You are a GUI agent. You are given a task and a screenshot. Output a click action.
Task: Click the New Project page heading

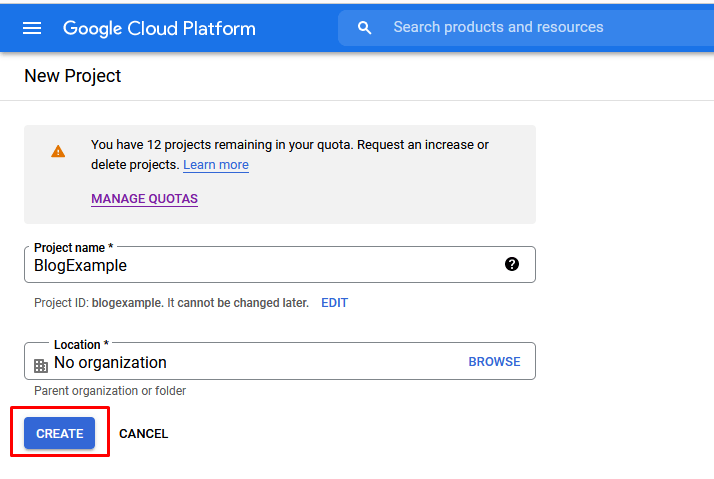pos(72,76)
